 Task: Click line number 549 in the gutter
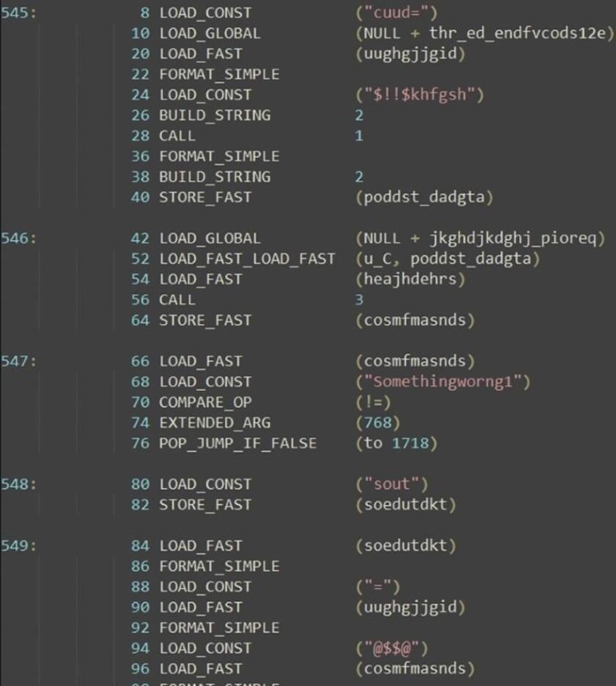point(17,545)
